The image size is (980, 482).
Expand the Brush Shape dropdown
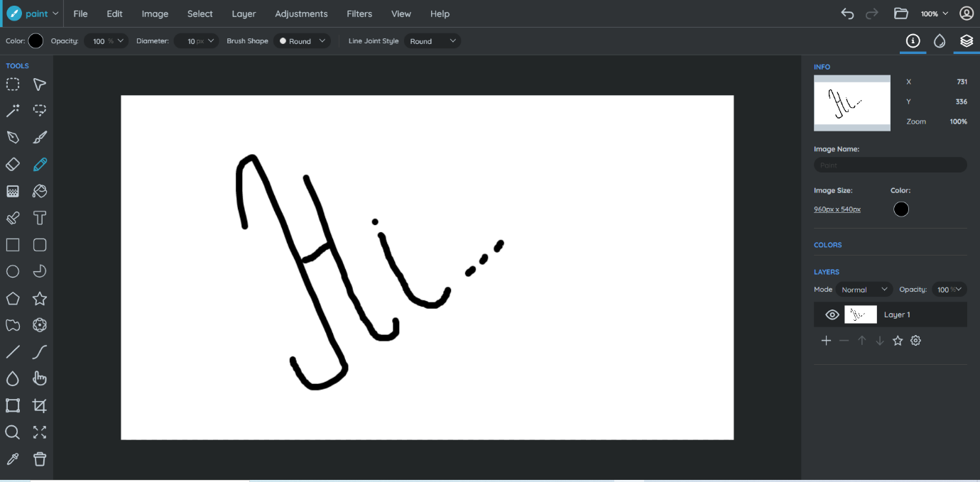pyautogui.click(x=302, y=40)
